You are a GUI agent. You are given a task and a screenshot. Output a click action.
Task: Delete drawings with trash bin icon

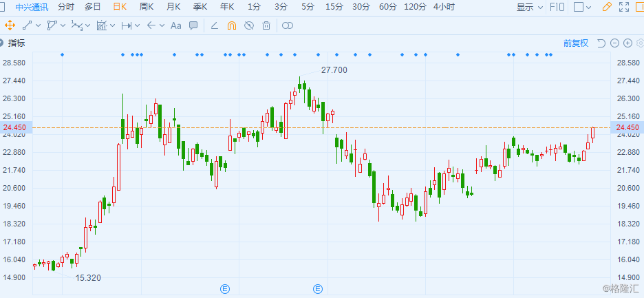(x=266, y=25)
